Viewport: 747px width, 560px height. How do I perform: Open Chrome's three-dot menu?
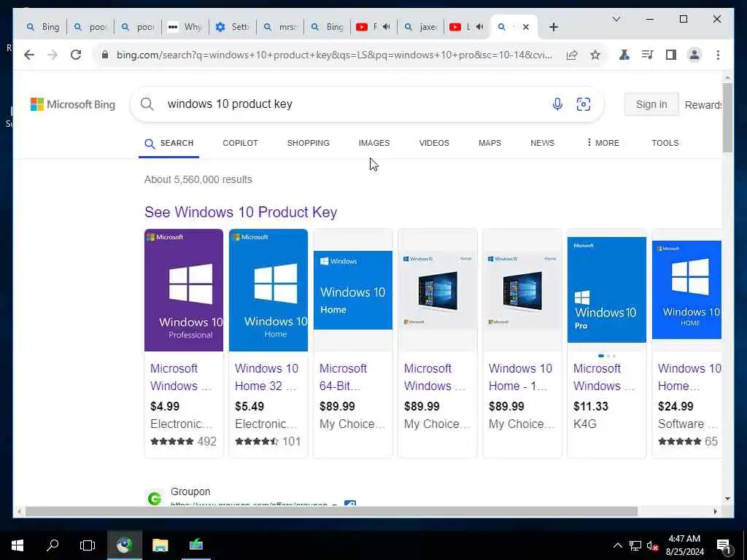point(718,55)
